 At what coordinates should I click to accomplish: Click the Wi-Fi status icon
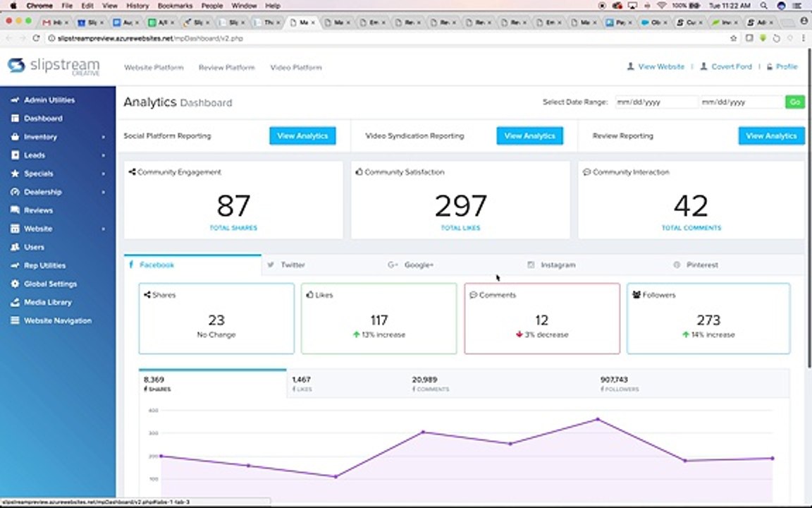tap(661, 6)
